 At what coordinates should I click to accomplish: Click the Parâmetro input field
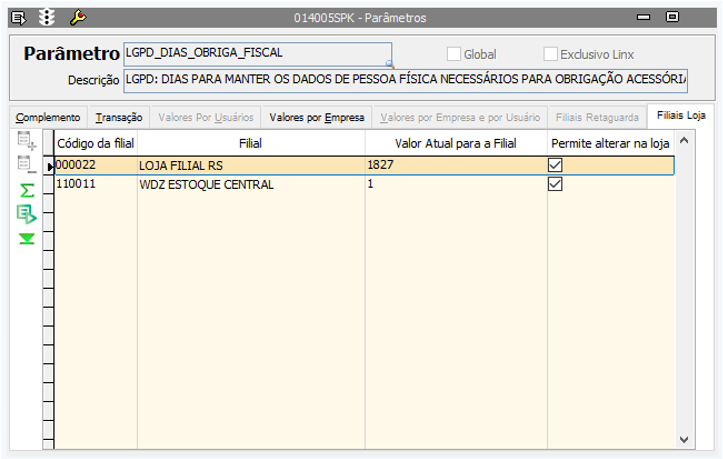coord(257,54)
